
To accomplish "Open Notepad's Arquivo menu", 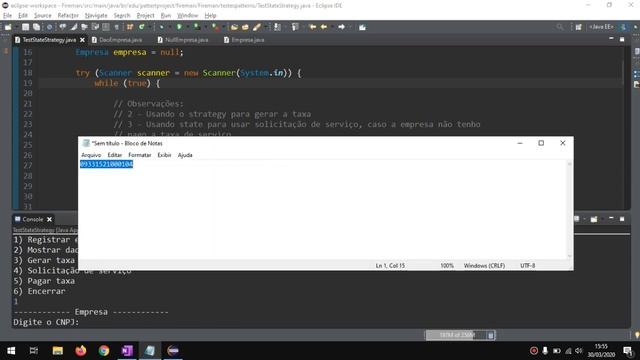I will [91, 155].
